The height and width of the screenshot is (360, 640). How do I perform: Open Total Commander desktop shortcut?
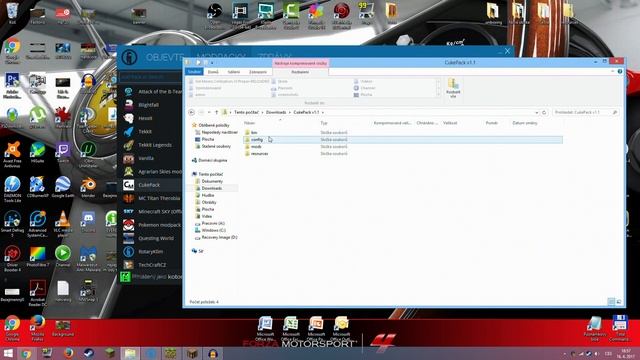click(x=620, y=328)
